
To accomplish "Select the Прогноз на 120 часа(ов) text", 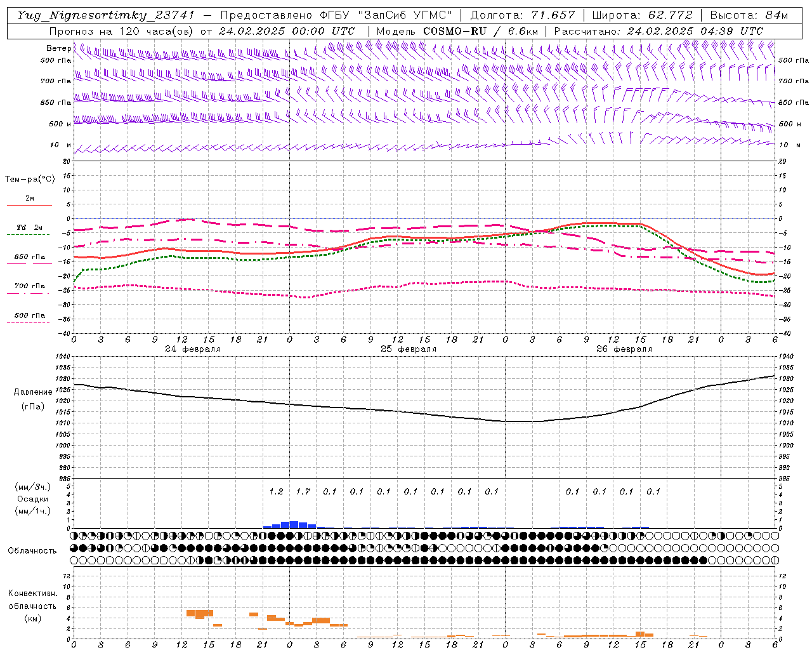I will click(x=122, y=31).
